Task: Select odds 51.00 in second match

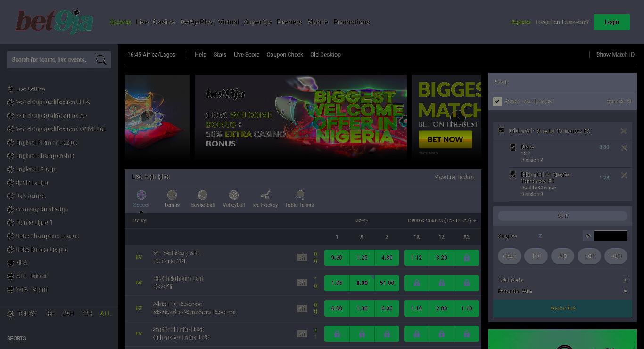Action: pos(387,283)
